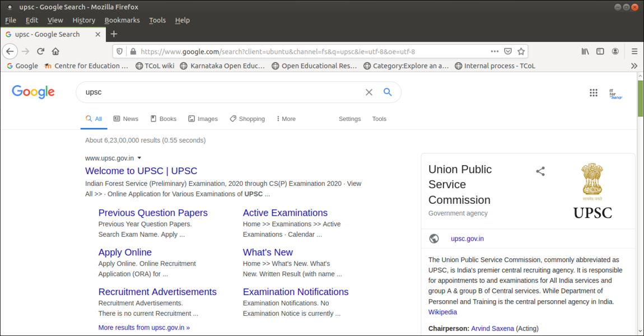The height and width of the screenshot is (336, 644).
Task: Click the Google Search magnifier icon
Action: tap(388, 92)
